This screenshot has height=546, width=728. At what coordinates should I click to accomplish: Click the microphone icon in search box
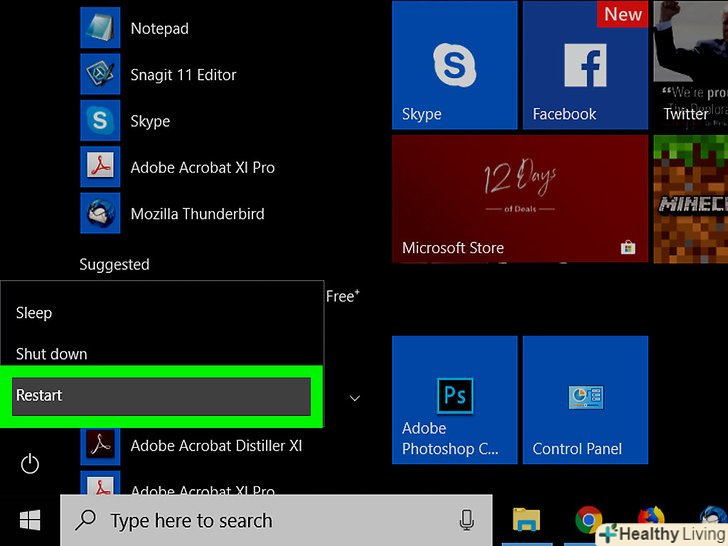point(466,520)
